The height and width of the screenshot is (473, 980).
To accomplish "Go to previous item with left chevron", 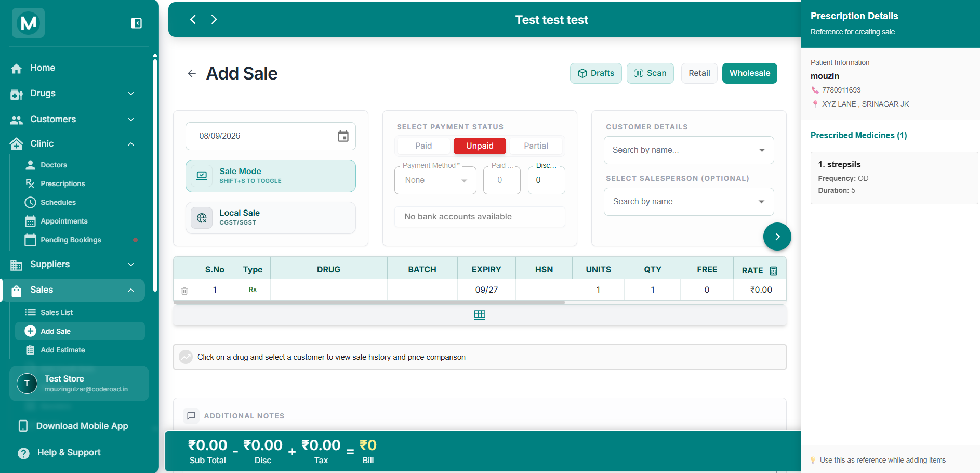I will click(x=193, y=19).
